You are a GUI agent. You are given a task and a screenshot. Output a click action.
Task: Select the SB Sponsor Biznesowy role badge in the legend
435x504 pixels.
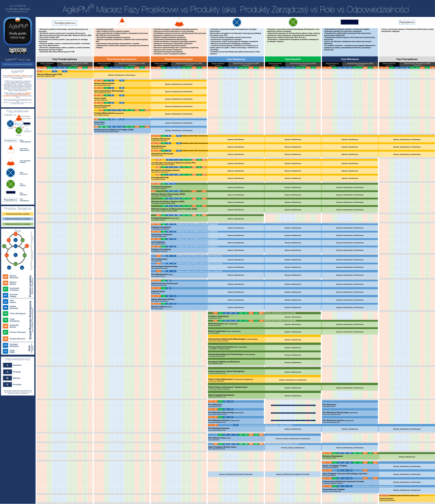(x=5, y=277)
